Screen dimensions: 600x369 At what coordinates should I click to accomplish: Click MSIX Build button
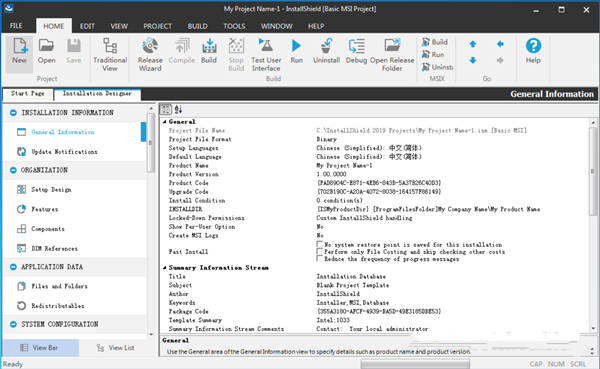click(x=435, y=42)
